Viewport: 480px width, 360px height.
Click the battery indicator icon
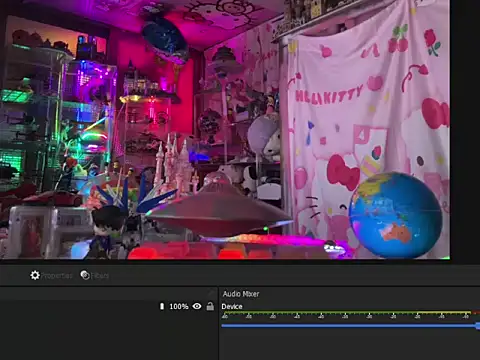162,306
